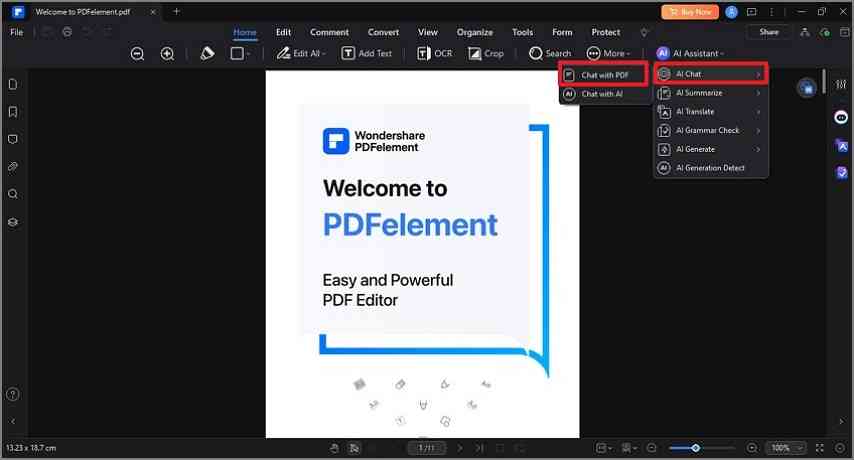Enable the select tool in status bar
This screenshot has width=854, height=460.
pyautogui.click(x=355, y=448)
